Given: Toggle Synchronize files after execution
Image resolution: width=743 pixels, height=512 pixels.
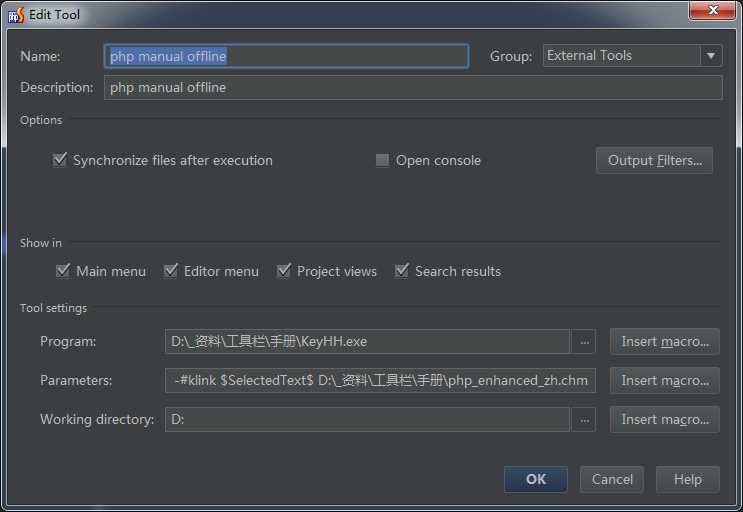Looking at the screenshot, I should coord(60,161).
